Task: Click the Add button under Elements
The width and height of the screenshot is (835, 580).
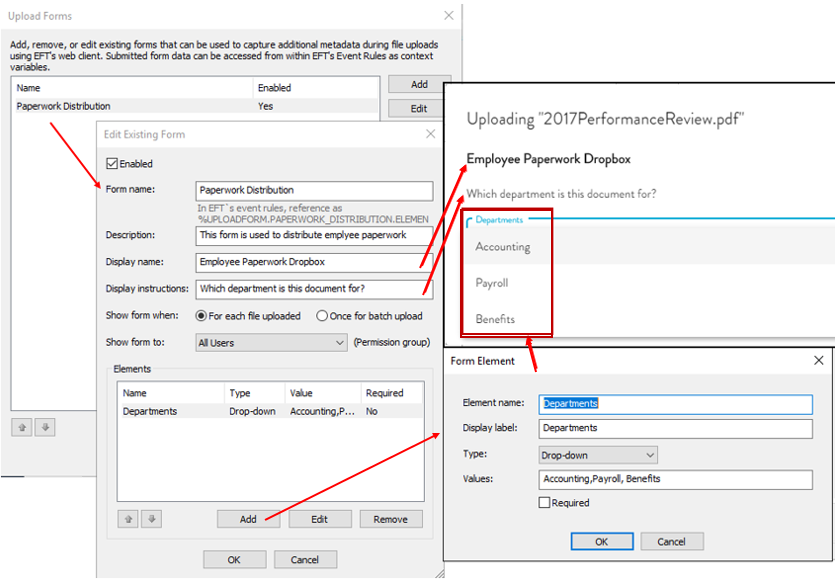Action: coord(248,519)
